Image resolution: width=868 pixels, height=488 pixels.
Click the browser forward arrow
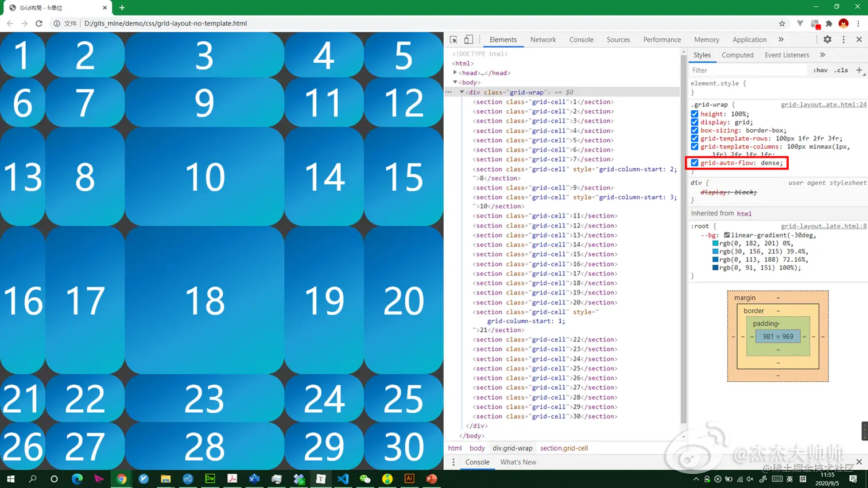24,24
